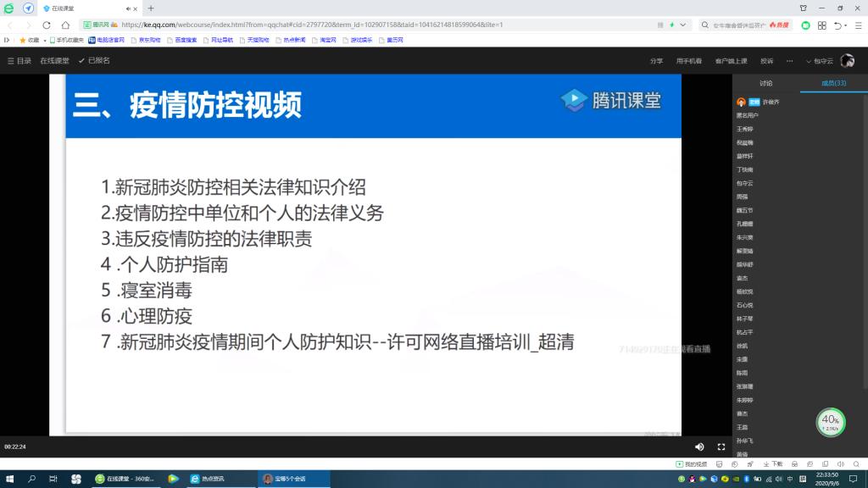
Task: Switch to the 讨论 discussion tab
Action: click(766, 83)
